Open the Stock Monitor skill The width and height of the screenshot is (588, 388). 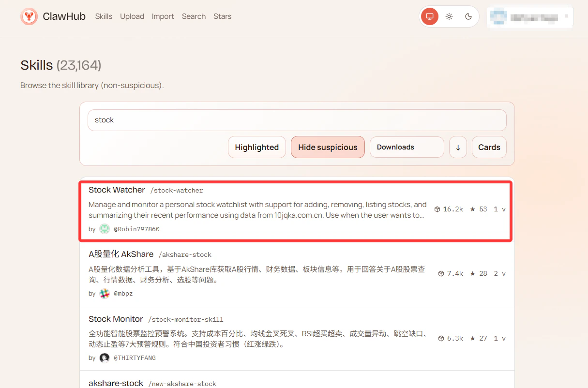click(116, 319)
